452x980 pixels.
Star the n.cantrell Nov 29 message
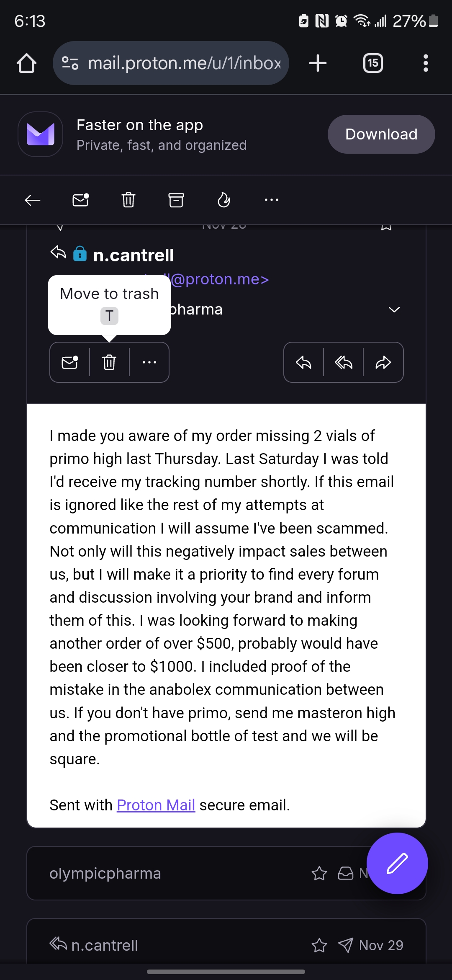point(319,945)
